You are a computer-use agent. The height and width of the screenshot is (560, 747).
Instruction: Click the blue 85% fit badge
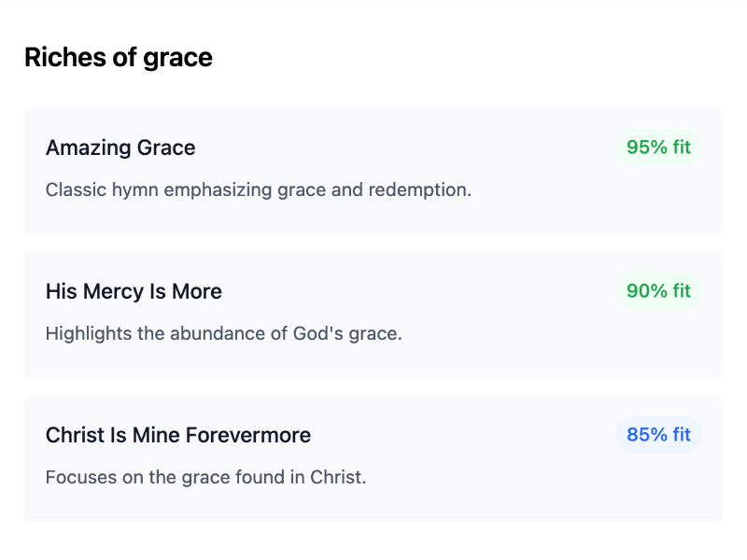coord(658,435)
